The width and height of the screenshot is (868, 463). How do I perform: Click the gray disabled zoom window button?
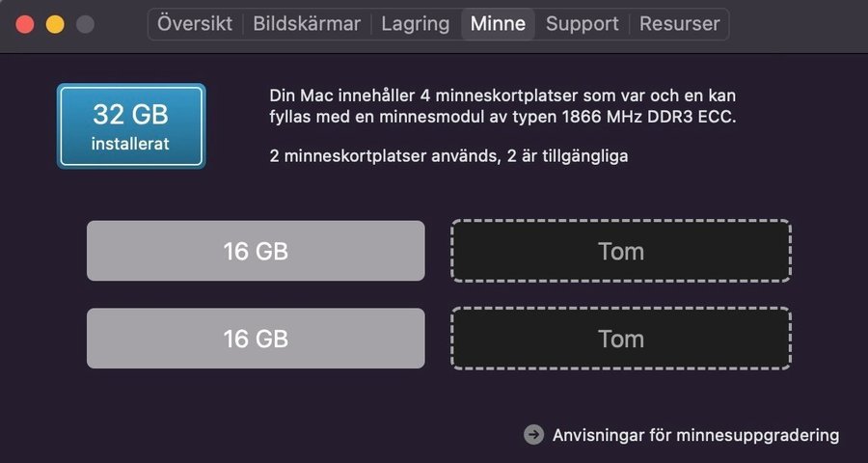(x=85, y=25)
